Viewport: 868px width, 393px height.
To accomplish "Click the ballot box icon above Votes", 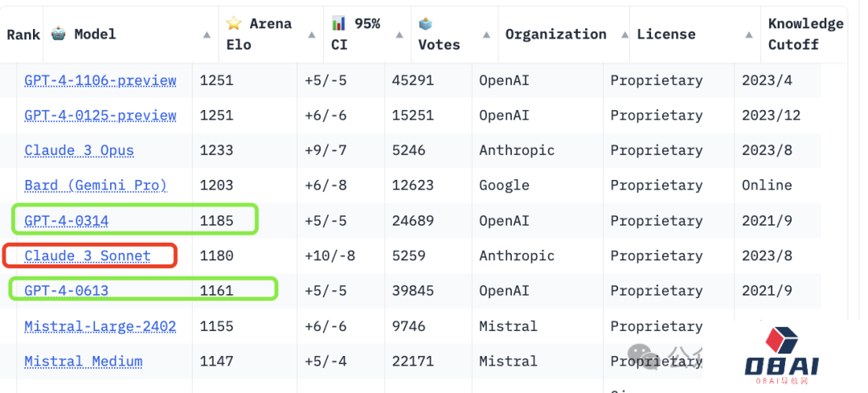I will click(x=426, y=23).
